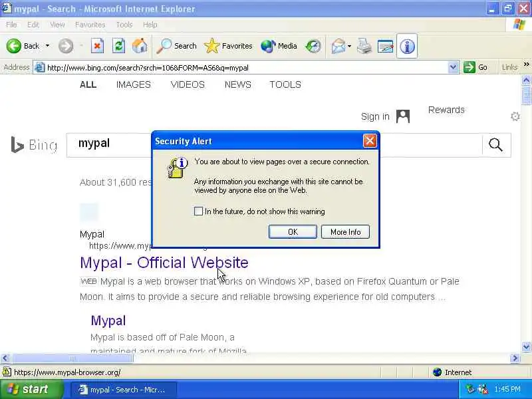Image resolution: width=532 pixels, height=399 pixels.
Task: Open the History clock icon
Action: [x=313, y=46]
